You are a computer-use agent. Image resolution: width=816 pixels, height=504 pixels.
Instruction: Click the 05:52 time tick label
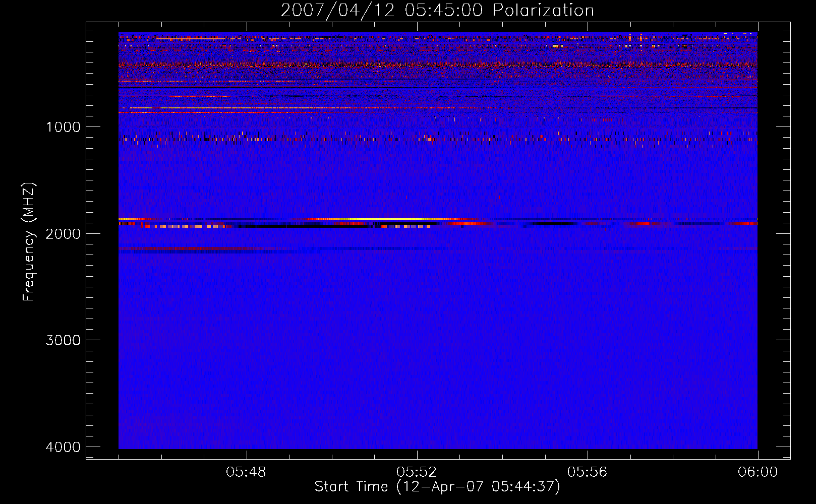pyautogui.click(x=417, y=472)
